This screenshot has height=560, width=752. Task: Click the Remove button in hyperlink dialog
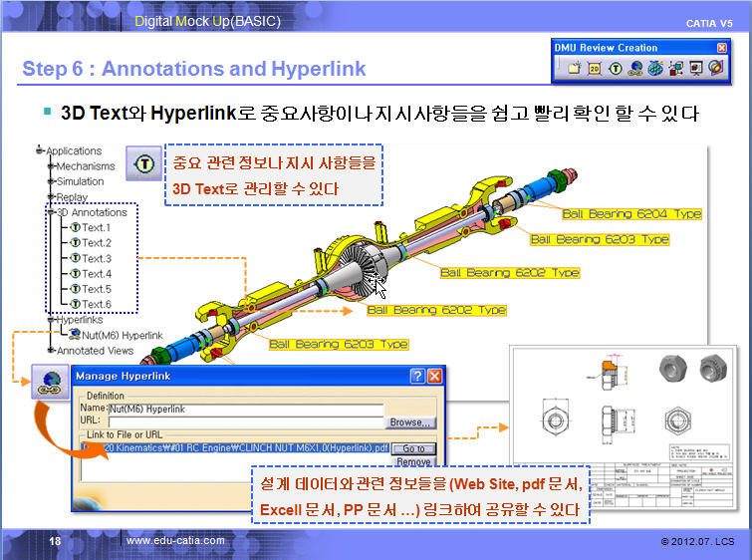pos(413,462)
